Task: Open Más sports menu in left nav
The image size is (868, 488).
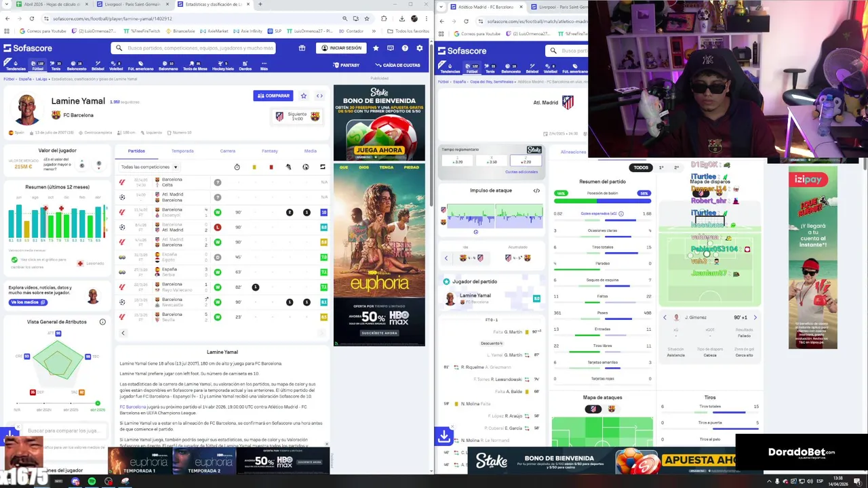Action: pyautogui.click(x=264, y=66)
